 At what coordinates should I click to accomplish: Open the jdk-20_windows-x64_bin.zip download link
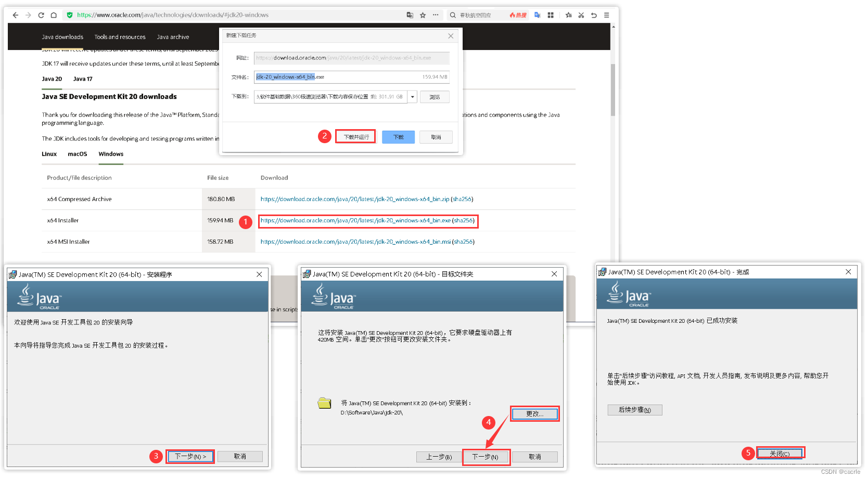(355, 199)
